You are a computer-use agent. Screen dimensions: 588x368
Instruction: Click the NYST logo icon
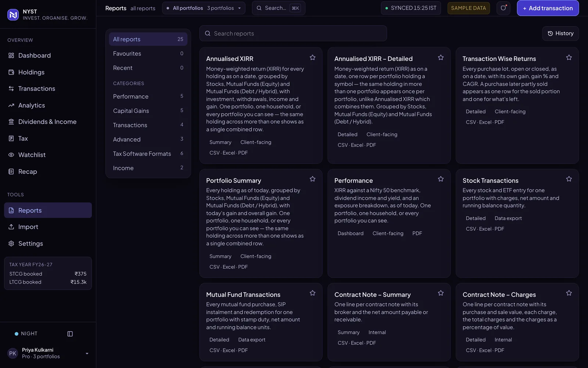(13, 14)
